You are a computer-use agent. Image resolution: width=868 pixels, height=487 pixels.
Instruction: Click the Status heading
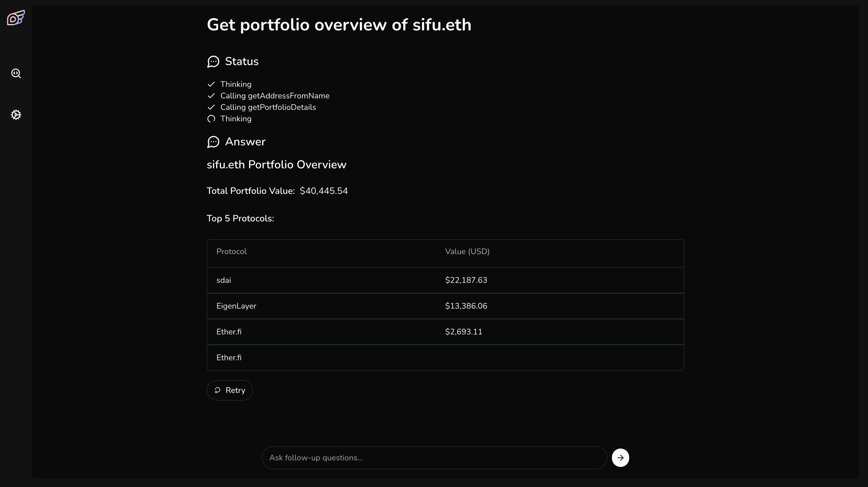click(x=242, y=62)
